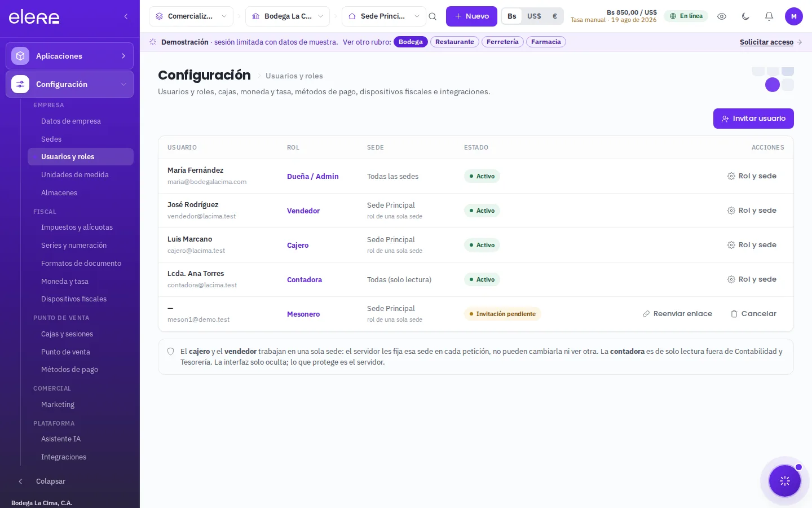Open Sede Princi... location dropdown
Viewport: 812px width, 508px height.
[384, 16]
